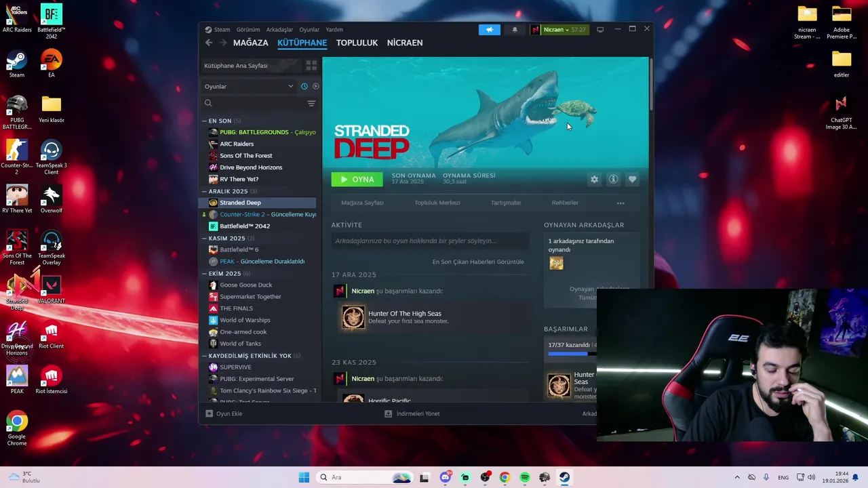
Task: Open the Tartışmalar link
Action: click(x=506, y=203)
